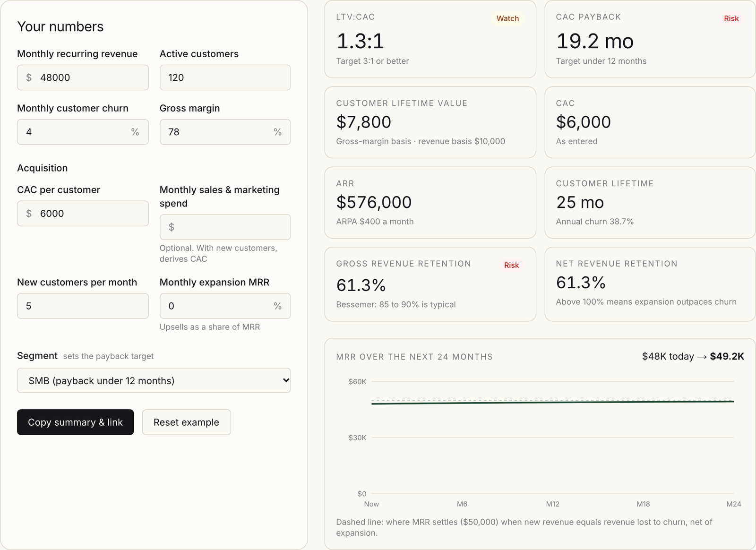Click the '$48K today → $49.2K' summary
The width and height of the screenshot is (756, 550).
coord(693,356)
